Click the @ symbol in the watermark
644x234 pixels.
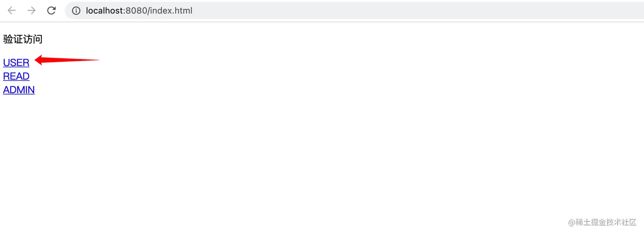point(572,223)
